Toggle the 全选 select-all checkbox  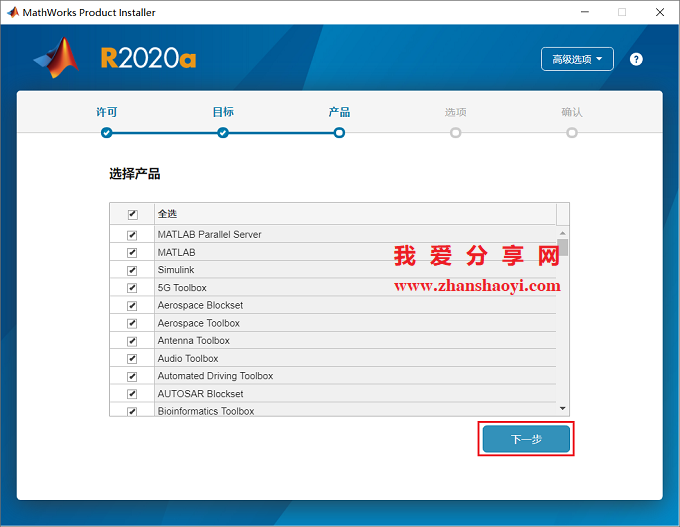[x=133, y=214]
